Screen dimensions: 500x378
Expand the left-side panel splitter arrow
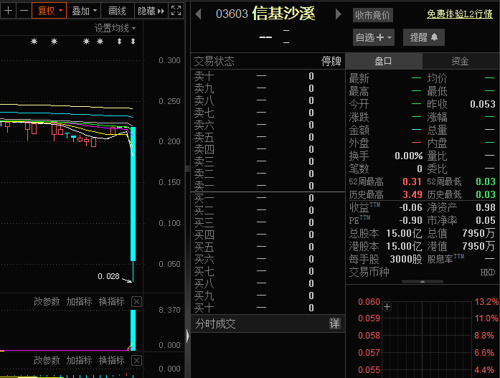(187, 336)
